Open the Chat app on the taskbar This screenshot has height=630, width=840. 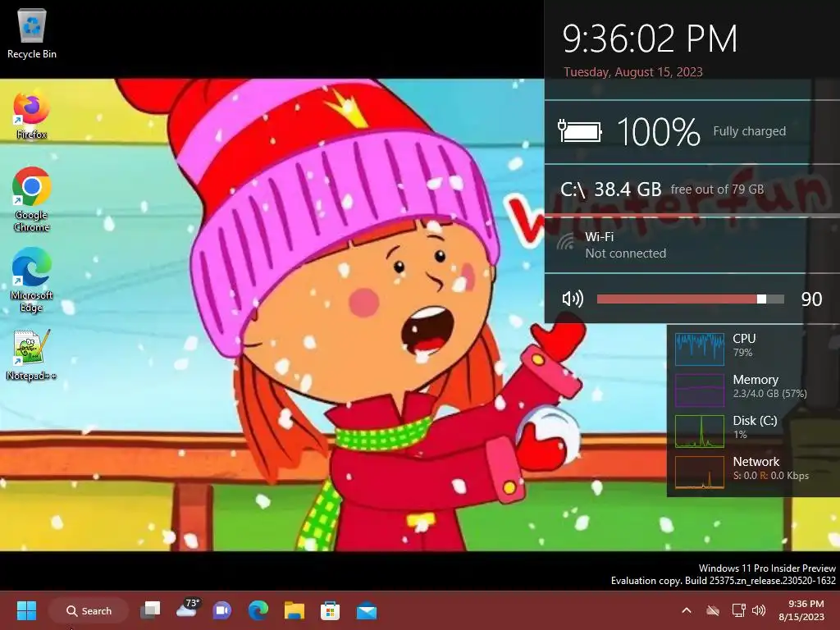tap(222, 610)
